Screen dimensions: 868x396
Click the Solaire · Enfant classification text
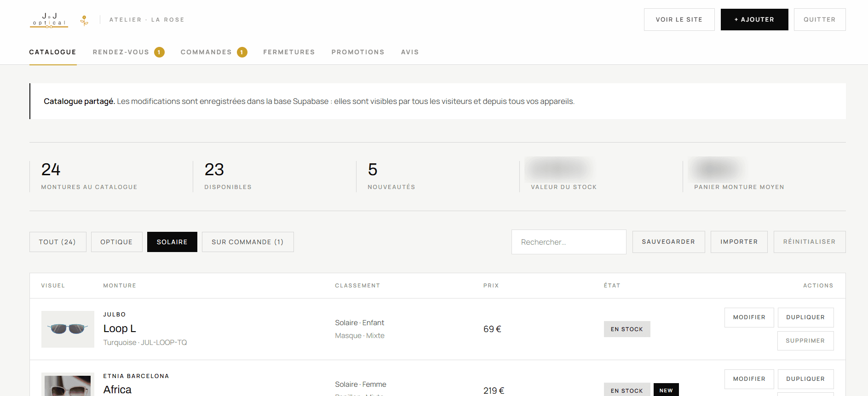click(360, 323)
